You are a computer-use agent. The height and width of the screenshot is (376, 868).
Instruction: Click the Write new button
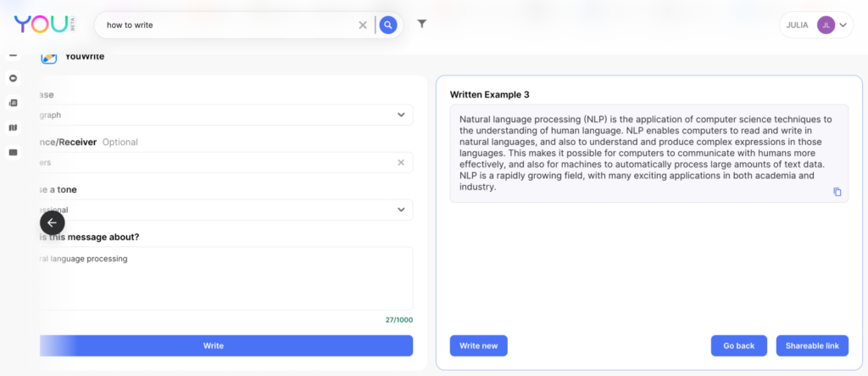(x=478, y=345)
